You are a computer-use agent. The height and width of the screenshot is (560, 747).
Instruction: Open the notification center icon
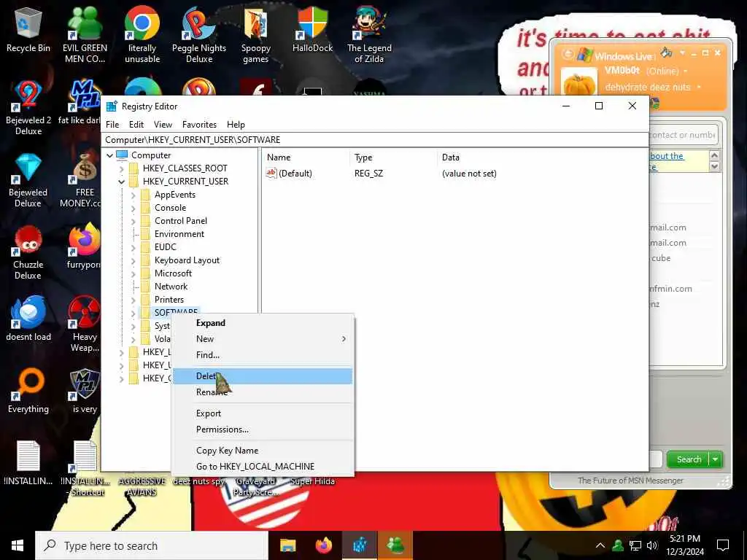723,545
